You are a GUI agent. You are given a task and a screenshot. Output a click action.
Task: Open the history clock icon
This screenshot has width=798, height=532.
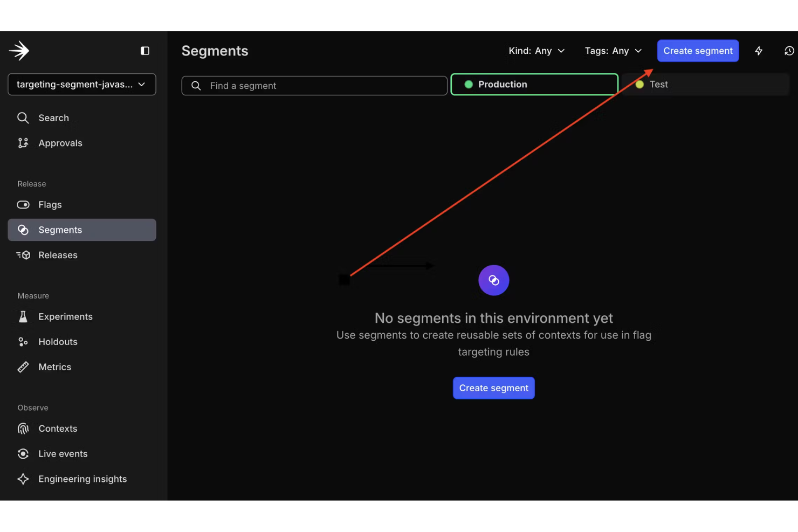click(x=789, y=51)
